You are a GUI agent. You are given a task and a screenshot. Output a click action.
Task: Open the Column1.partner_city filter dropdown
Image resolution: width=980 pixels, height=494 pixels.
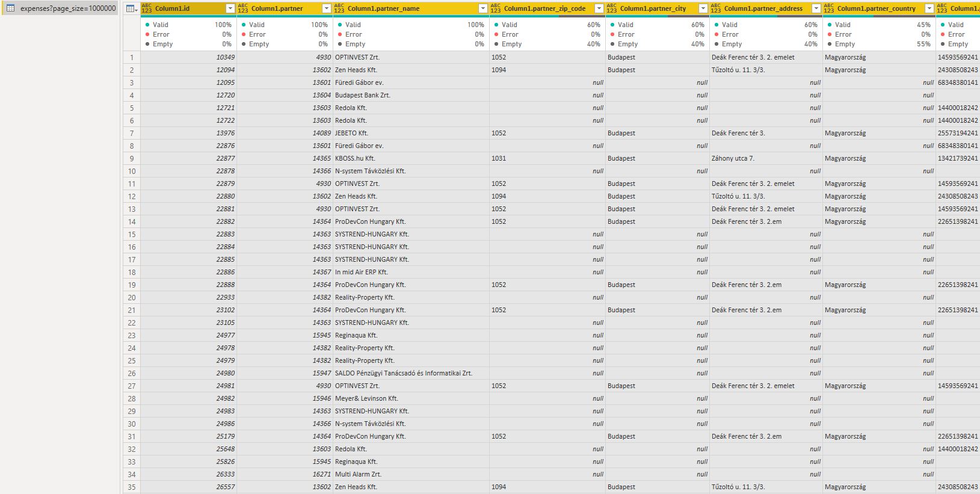click(703, 8)
